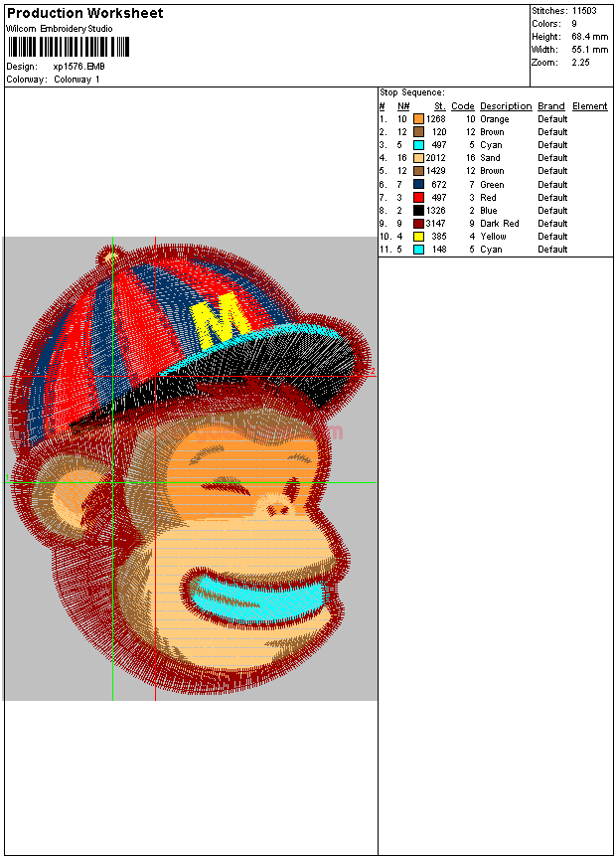
Task: Click the barcode under Wilcom Embroidery Studio
Action: click(x=69, y=47)
